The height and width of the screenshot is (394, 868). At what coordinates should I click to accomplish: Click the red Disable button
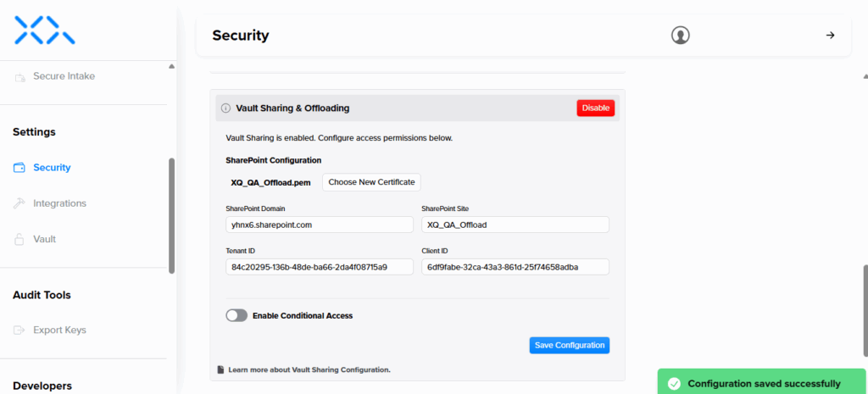[x=595, y=108]
